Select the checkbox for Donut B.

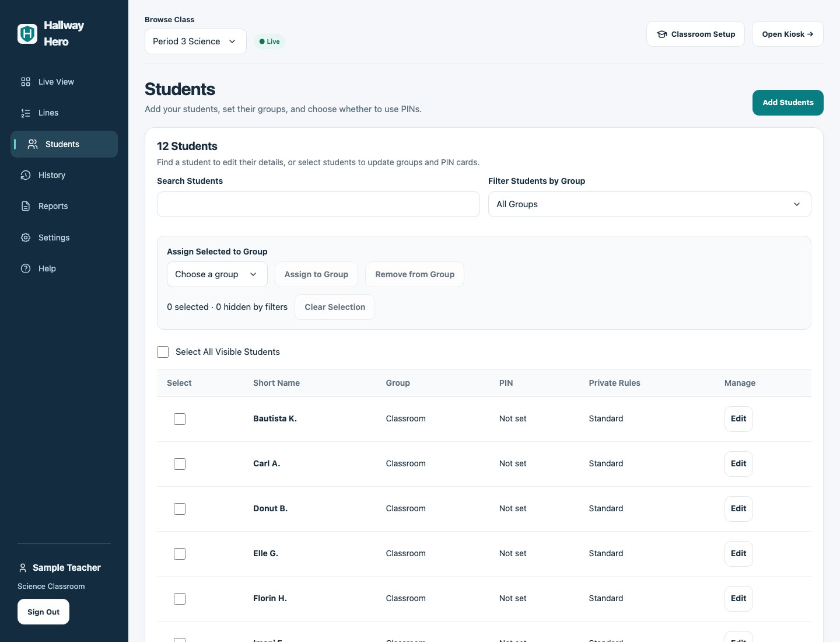pyautogui.click(x=180, y=509)
